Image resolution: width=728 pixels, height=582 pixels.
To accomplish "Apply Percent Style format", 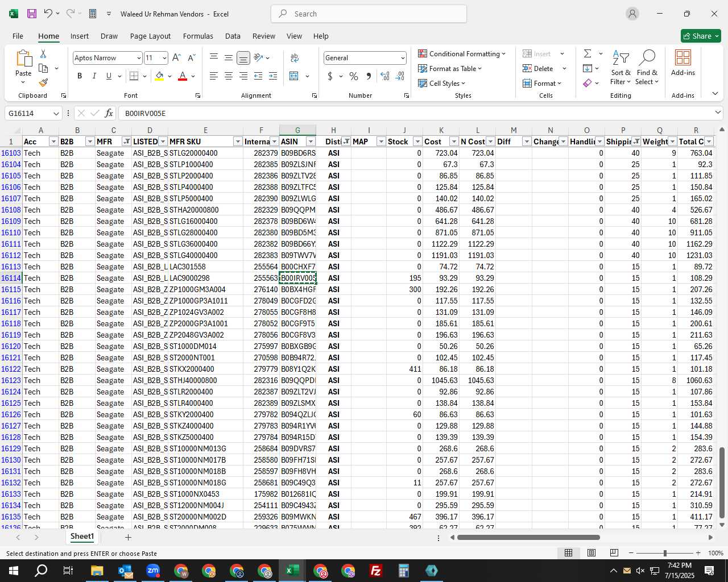I will [354, 76].
